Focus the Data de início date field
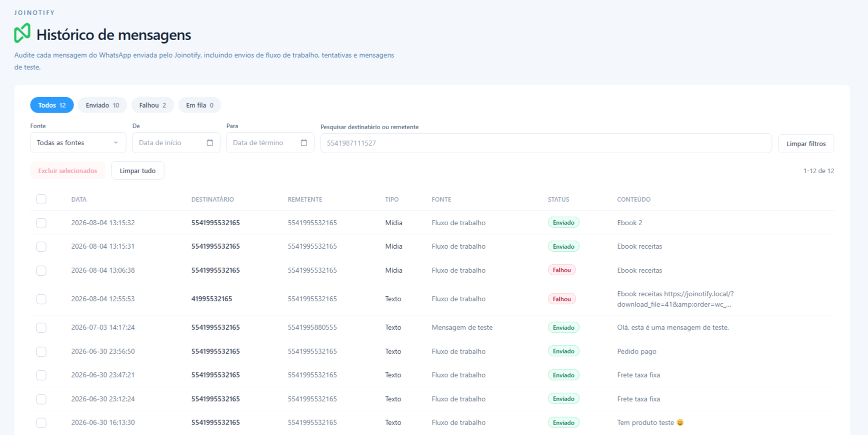 coord(176,143)
